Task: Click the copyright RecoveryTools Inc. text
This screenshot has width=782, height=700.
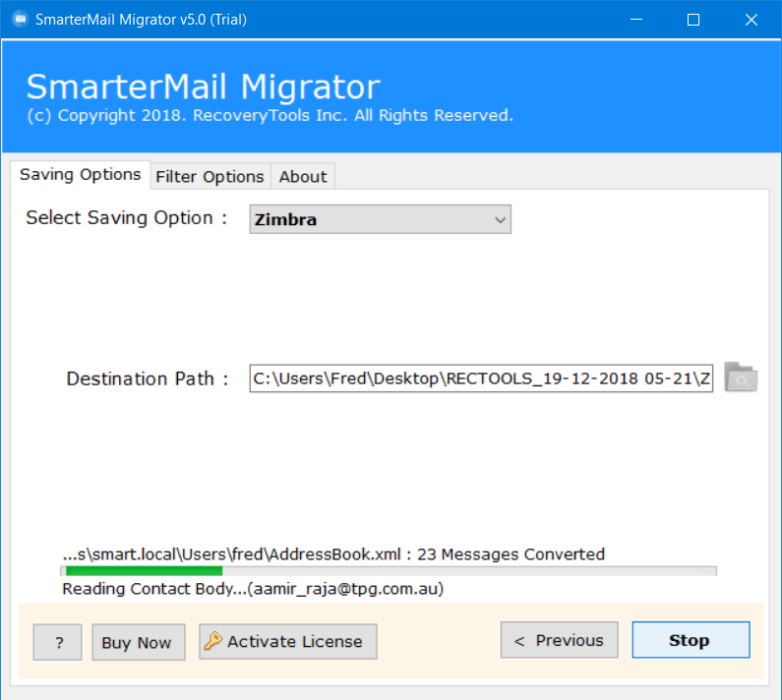Action: tap(270, 115)
